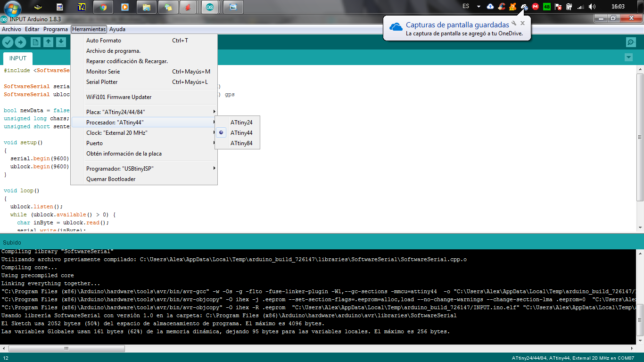Choose Obtén información de la placa
This screenshot has width=644, height=362.
pyautogui.click(x=144, y=154)
